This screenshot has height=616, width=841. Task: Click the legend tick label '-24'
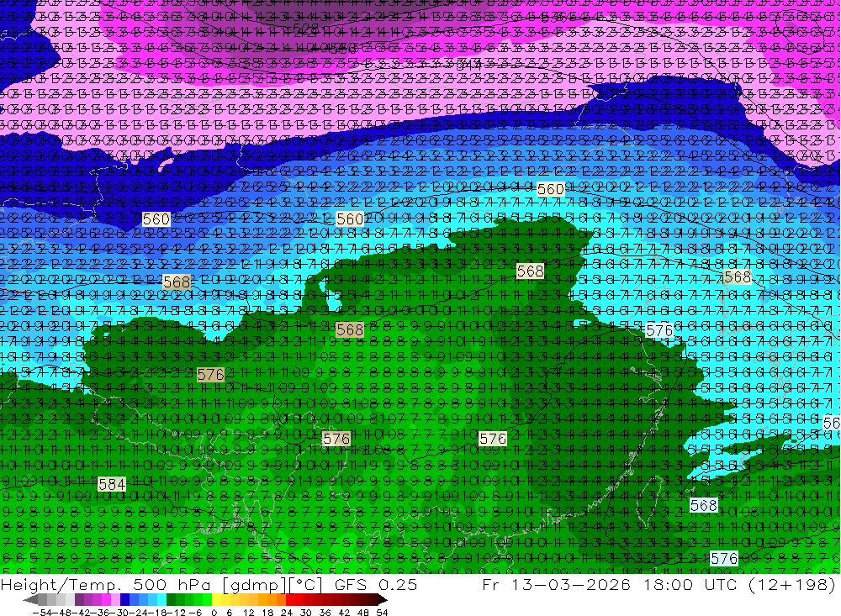(140, 613)
